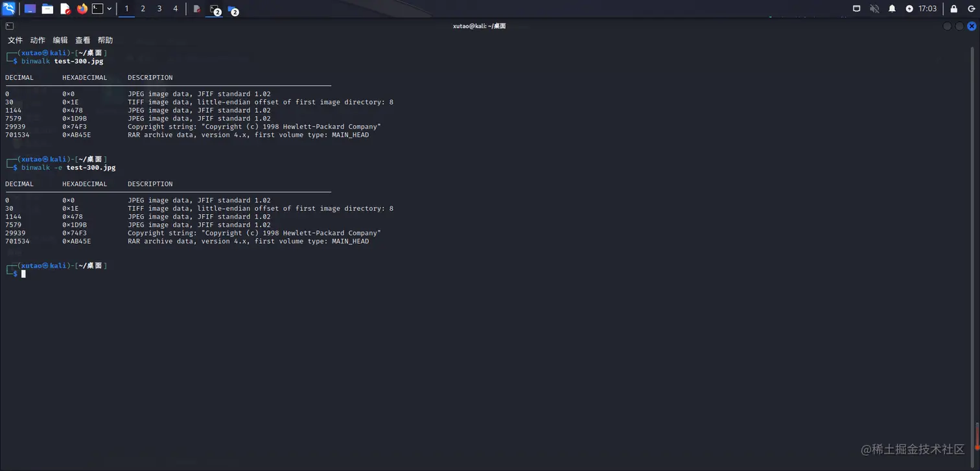
Task: Click hex value 0xAB45E in second output
Action: [x=76, y=241]
